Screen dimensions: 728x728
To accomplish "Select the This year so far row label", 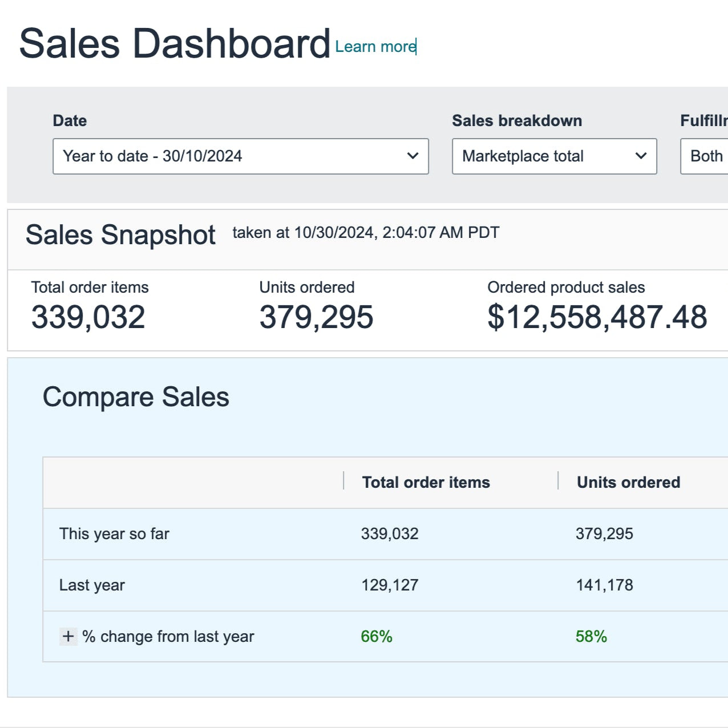I will [114, 534].
